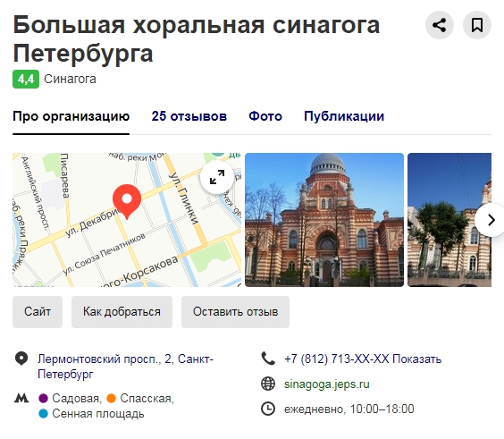Open the sinagoga.jeps.ru website link

(327, 384)
